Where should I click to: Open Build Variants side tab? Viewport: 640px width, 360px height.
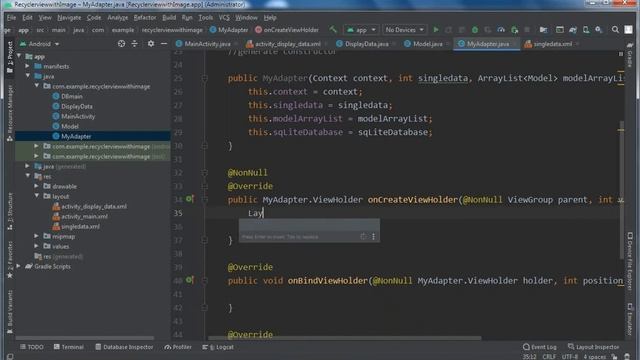(x=10, y=312)
